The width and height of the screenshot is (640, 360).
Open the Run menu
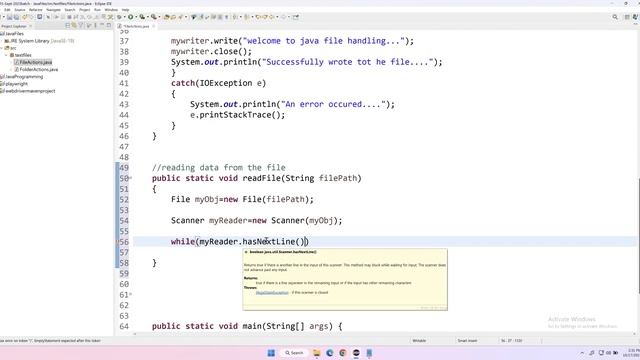[x=97, y=10]
